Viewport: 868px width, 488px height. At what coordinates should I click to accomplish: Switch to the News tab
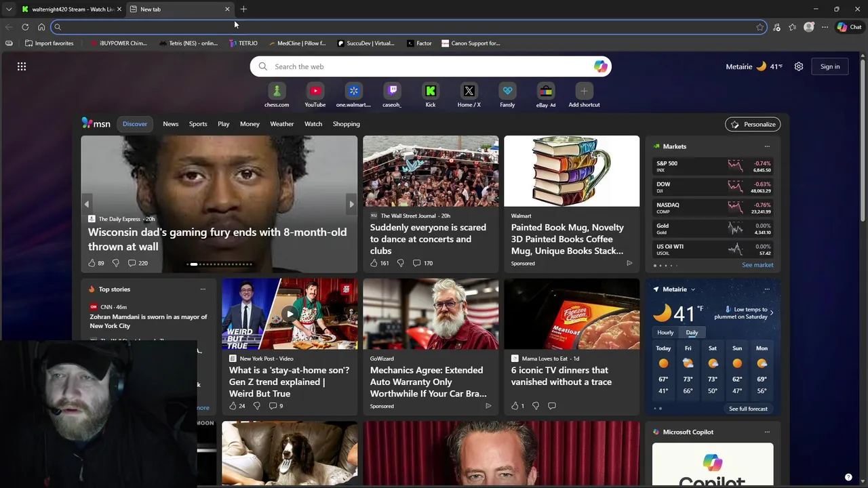170,124
